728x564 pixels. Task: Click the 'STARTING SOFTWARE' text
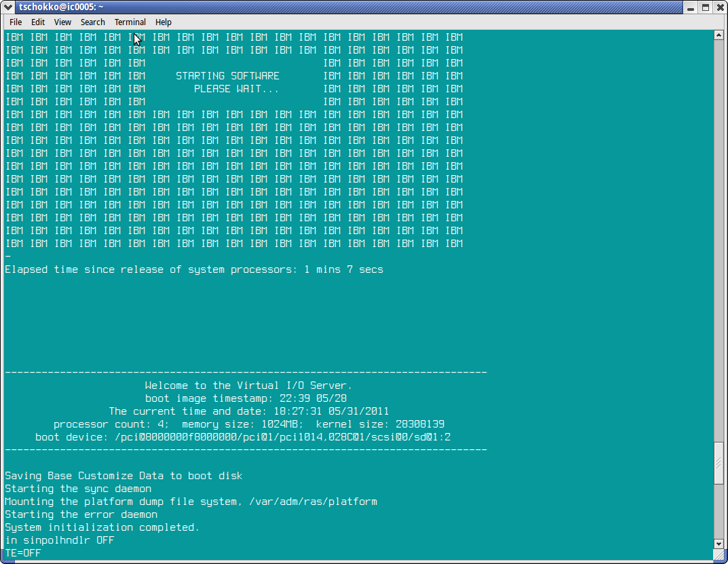point(227,76)
